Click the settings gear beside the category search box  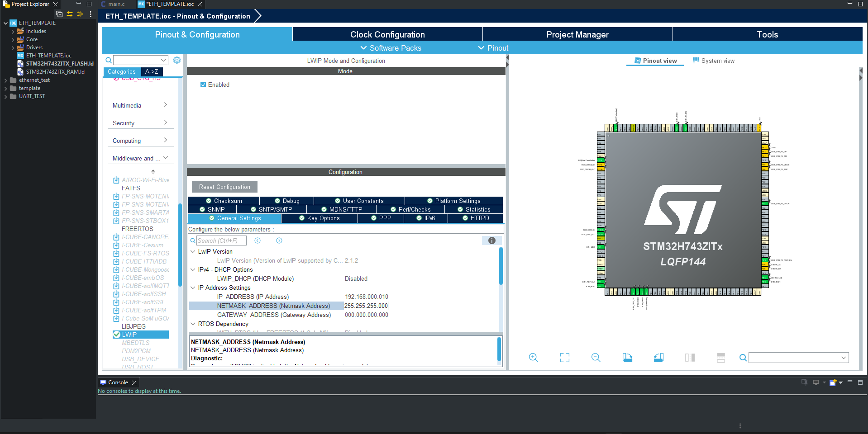click(x=176, y=60)
